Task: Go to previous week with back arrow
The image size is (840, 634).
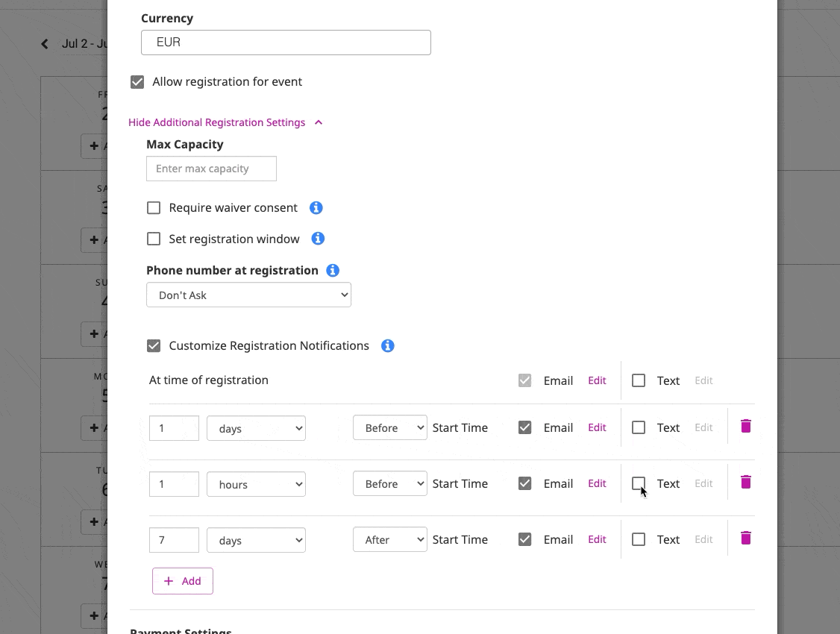Action: pyautogui.click(x=45, y=44)
